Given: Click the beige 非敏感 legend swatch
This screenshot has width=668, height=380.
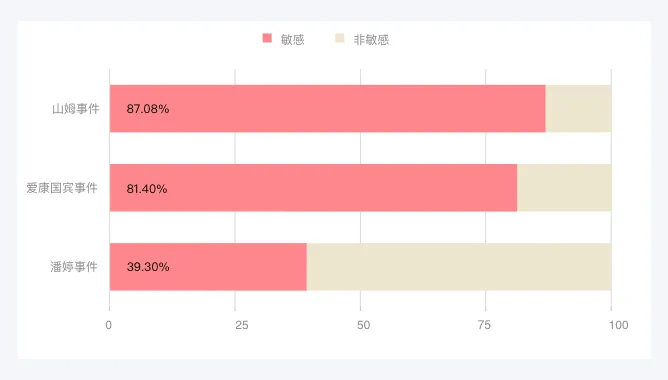Looking at the screenshot, I should click(x=340, y=38).
